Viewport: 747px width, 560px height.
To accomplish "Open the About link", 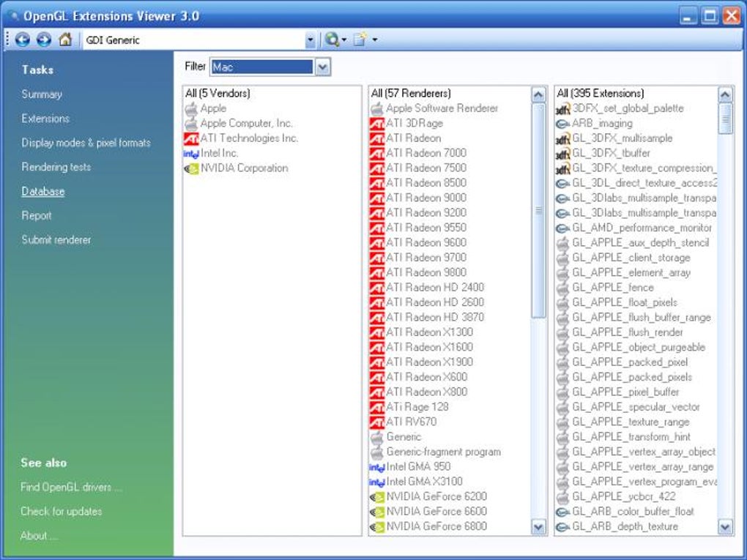I will (x=39, y=536).
